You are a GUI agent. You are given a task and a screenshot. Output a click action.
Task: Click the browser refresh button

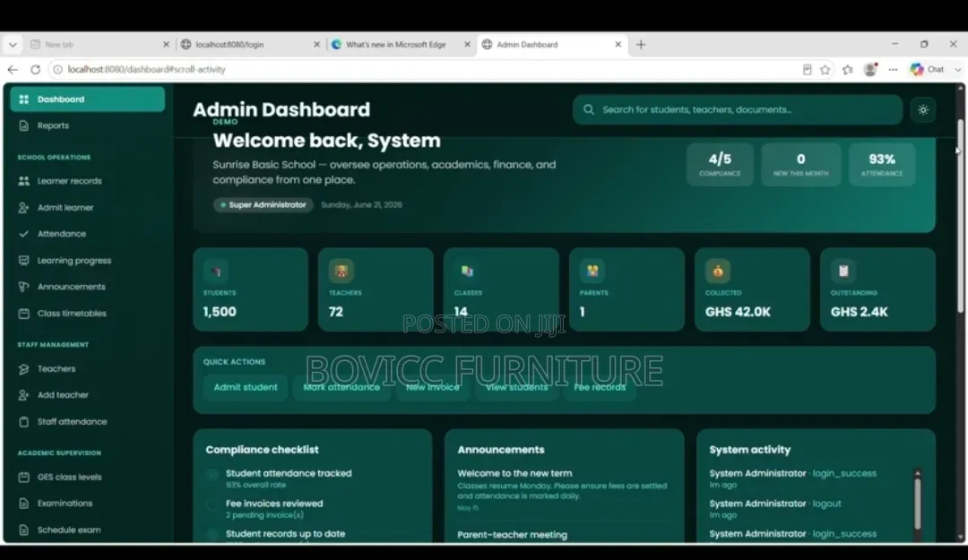click(x=35, y=70)
